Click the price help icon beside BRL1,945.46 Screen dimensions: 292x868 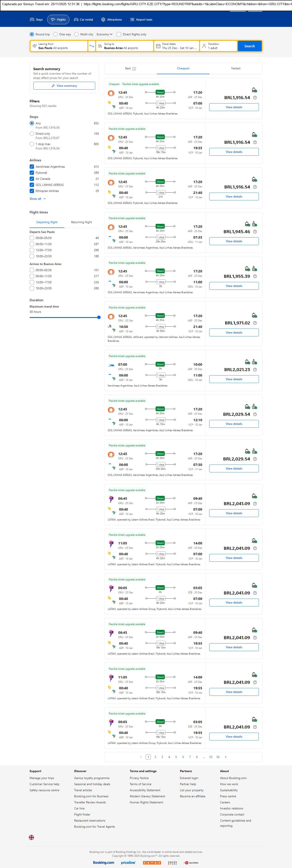pos(255,232)
